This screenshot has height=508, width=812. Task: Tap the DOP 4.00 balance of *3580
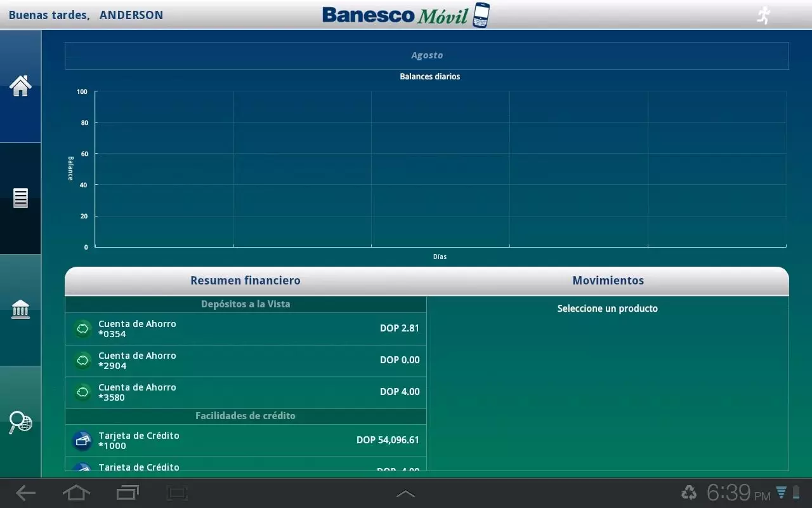pos(400,392)
